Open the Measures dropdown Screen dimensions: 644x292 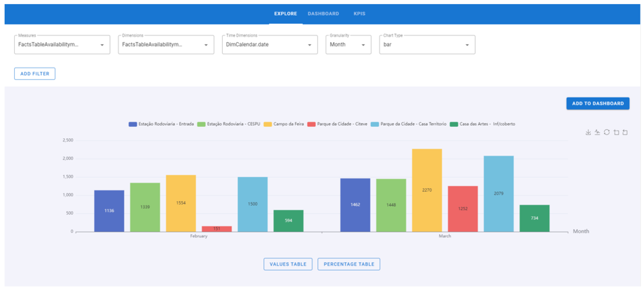click(62, 45)
